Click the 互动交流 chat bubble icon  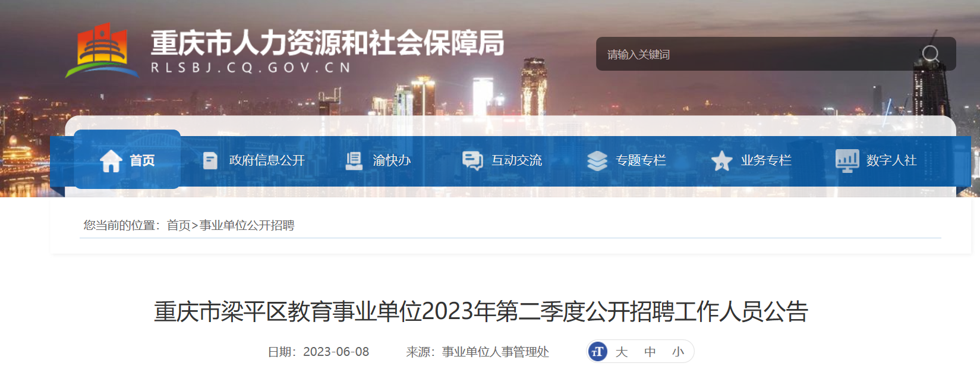[x=472, y=160]
